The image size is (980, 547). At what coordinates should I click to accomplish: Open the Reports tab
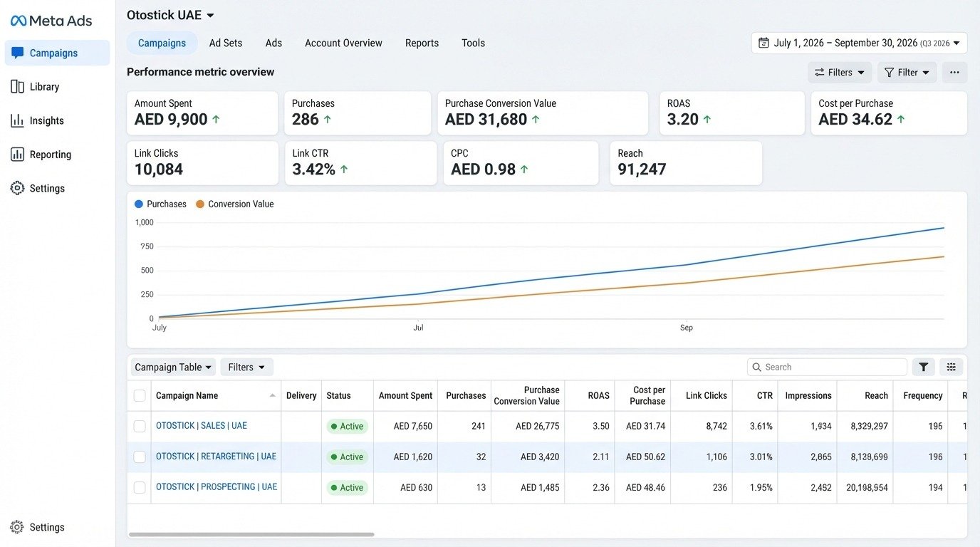click(422, 43)
